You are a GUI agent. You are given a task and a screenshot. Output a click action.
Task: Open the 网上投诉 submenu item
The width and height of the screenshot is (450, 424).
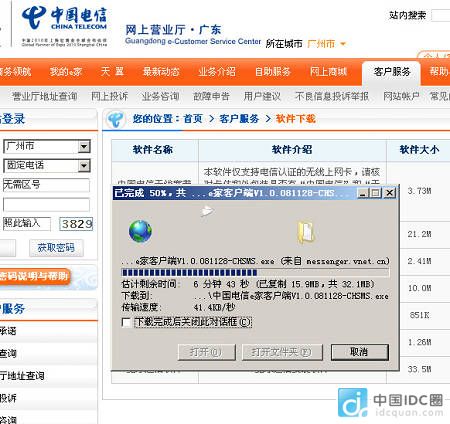[110, 96]
